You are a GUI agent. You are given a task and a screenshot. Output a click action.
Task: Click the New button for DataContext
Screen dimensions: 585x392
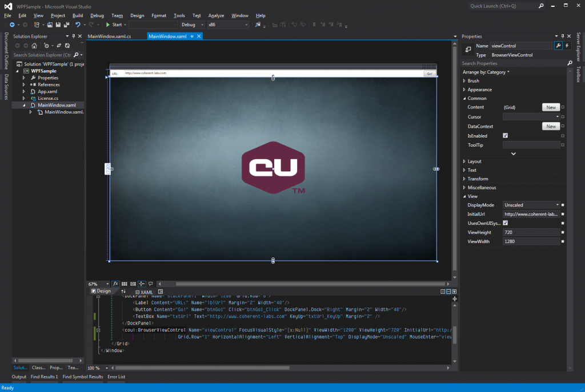pos(551,127)
